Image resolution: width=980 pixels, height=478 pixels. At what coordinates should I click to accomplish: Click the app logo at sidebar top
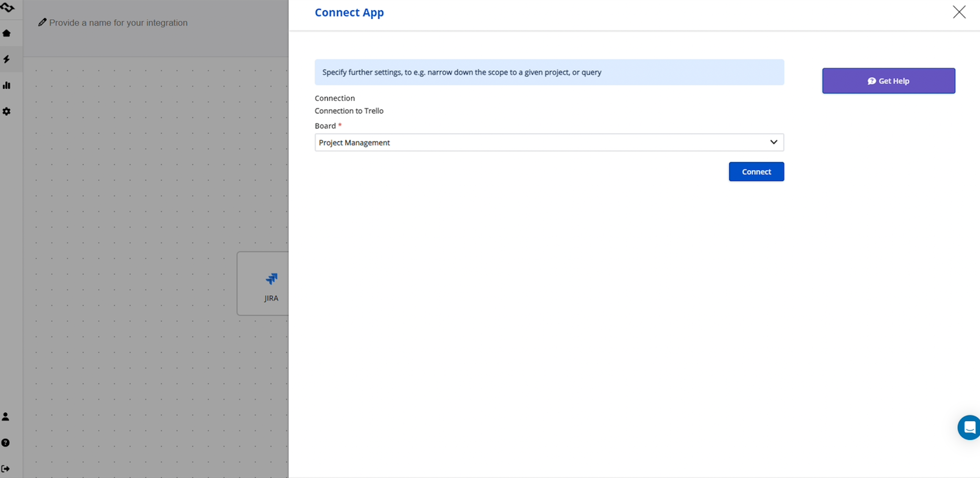tap(7, 7)
